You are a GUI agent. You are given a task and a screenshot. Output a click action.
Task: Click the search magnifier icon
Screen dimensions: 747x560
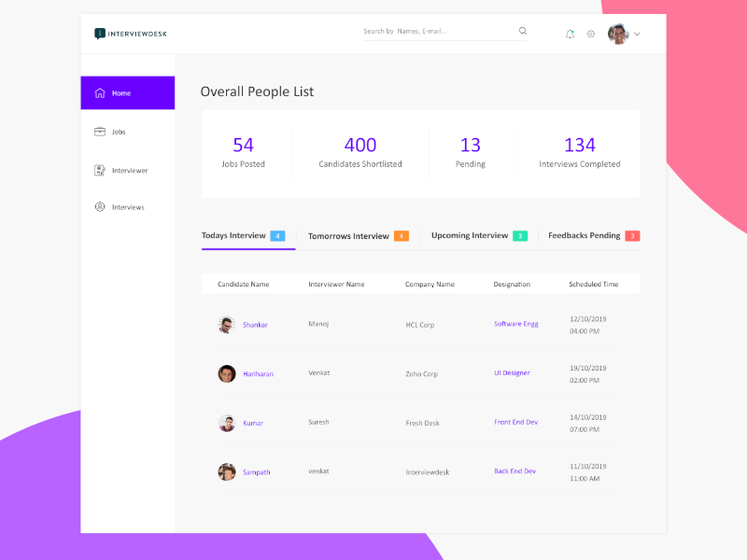pos(522,30)
